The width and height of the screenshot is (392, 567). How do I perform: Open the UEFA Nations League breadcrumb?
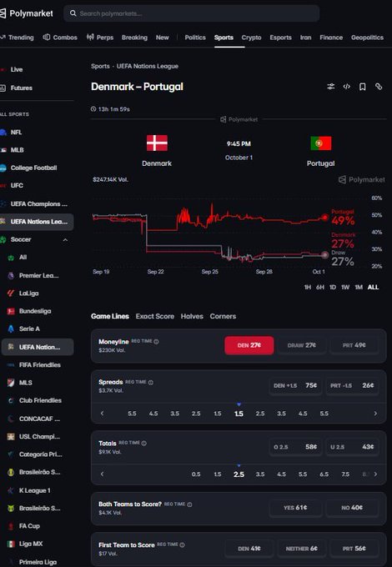[147, 66]
